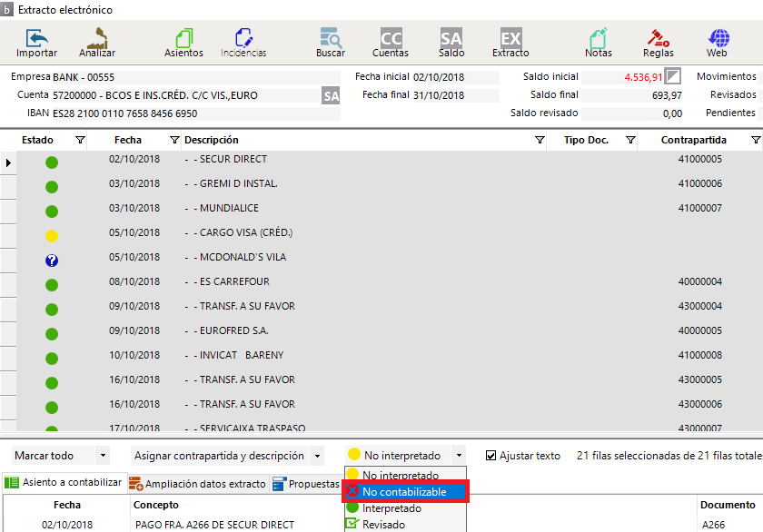The image size is (763, 532).
Task: Click the edit icon beside Saldo inicial
Action: tap(673, 76)
